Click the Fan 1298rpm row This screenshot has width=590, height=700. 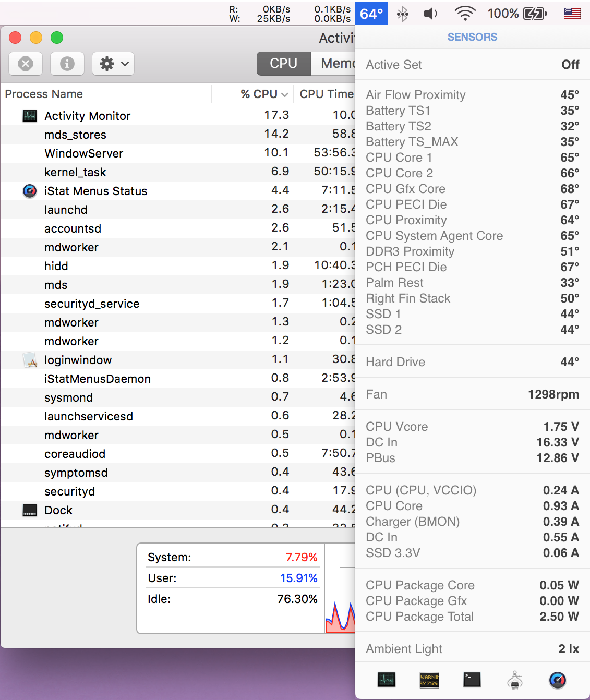pyautogui.click(x=473, y=394)
